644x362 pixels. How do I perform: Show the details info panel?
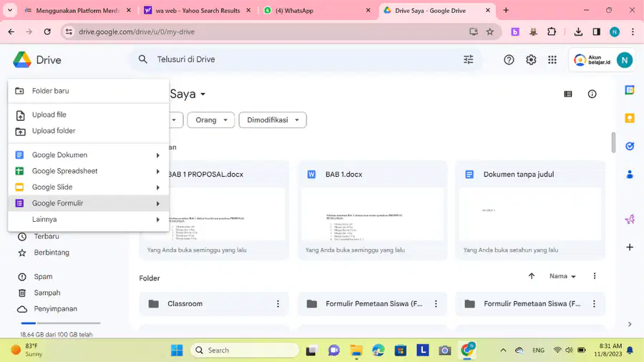(592, 94)
